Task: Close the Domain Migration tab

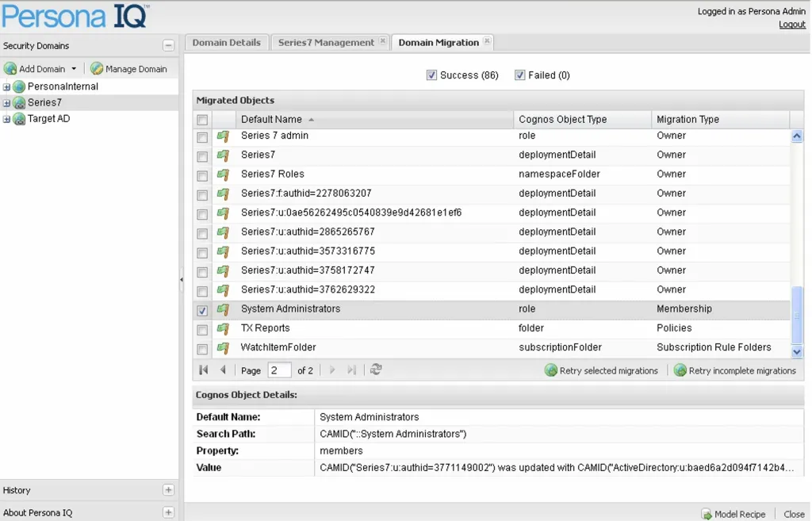Action: 487,41
